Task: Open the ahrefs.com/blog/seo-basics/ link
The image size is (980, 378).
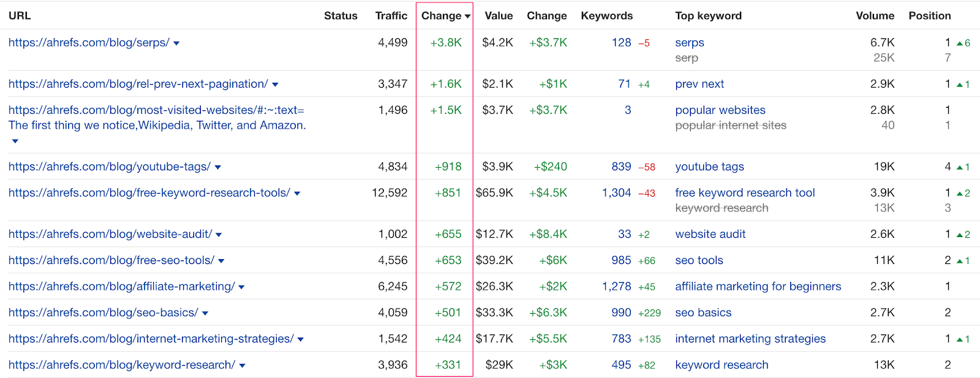Action: click(x=103, y=312)
